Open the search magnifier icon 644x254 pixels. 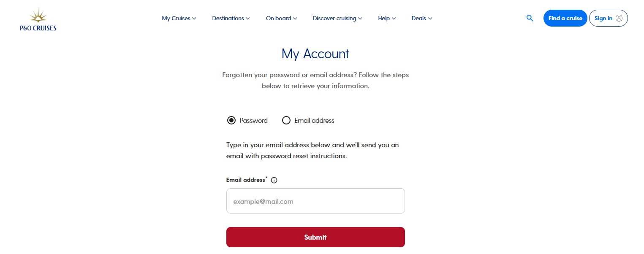pyautogui.click(x=530, y=18)
